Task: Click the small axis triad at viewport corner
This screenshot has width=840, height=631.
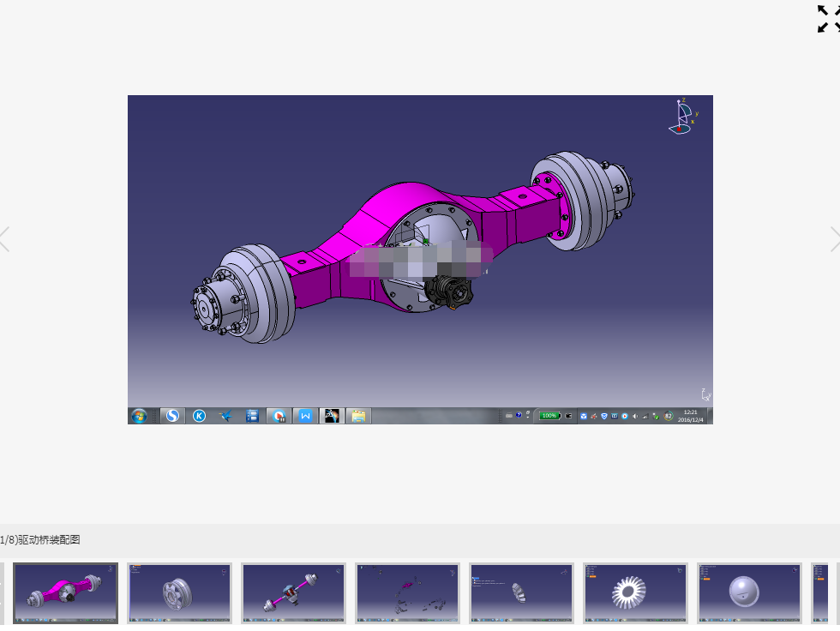Action: coord(706,395)
